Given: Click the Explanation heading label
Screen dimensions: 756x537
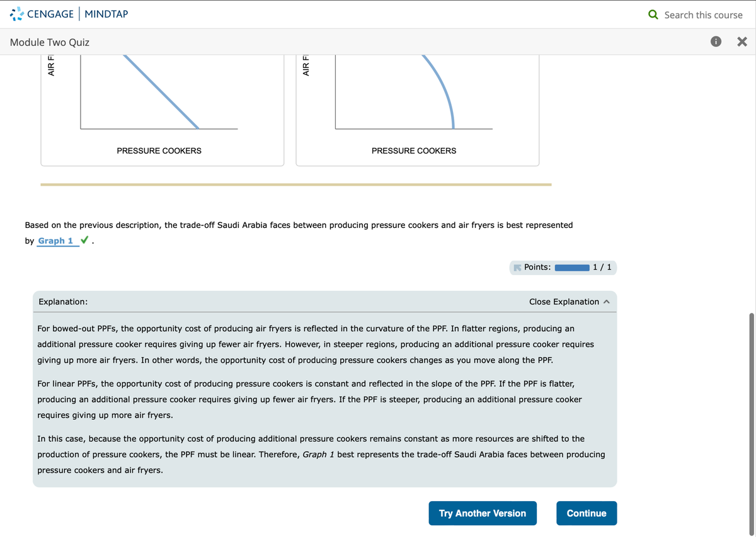Looking at the screenshot, I should (63, 302).
